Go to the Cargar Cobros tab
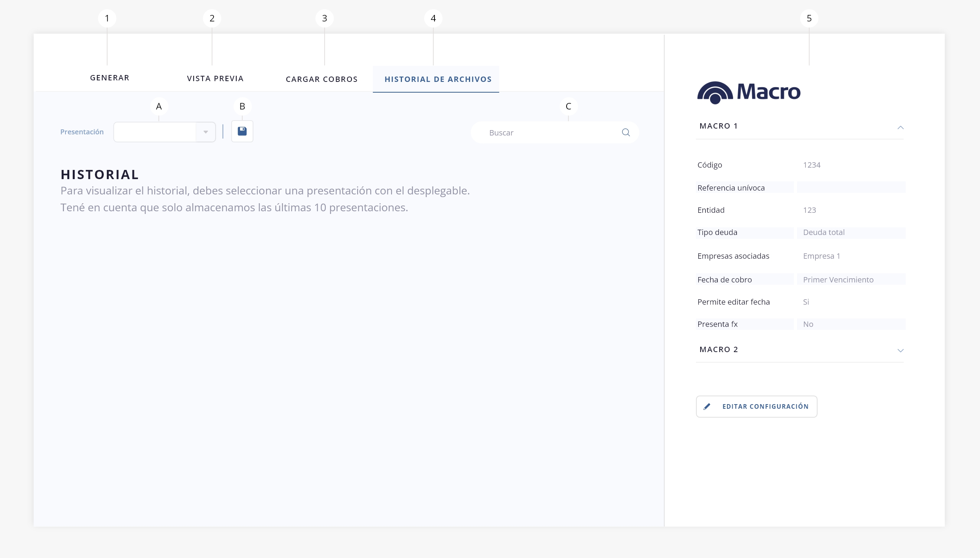 [322, 79]
